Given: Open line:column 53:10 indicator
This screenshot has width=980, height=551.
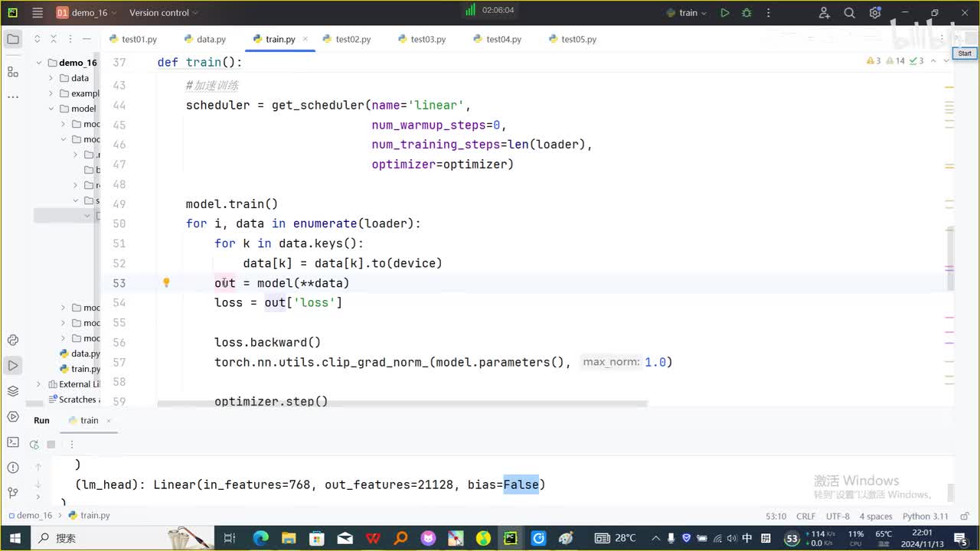Looking at the screenshot, I should pyautogui.click(x=776, y=516).
